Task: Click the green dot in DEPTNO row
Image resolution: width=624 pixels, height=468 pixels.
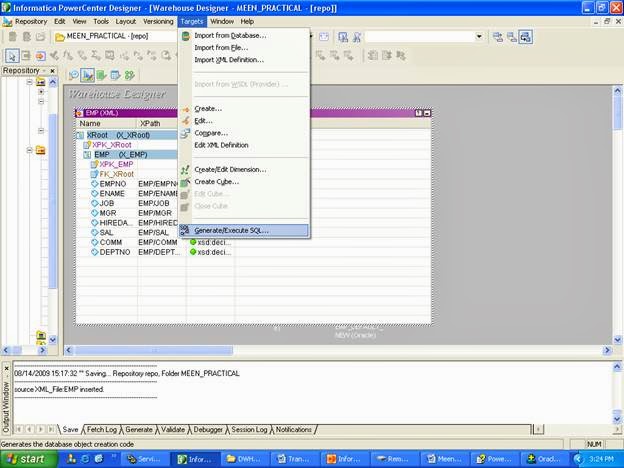Action: [193, 252]
